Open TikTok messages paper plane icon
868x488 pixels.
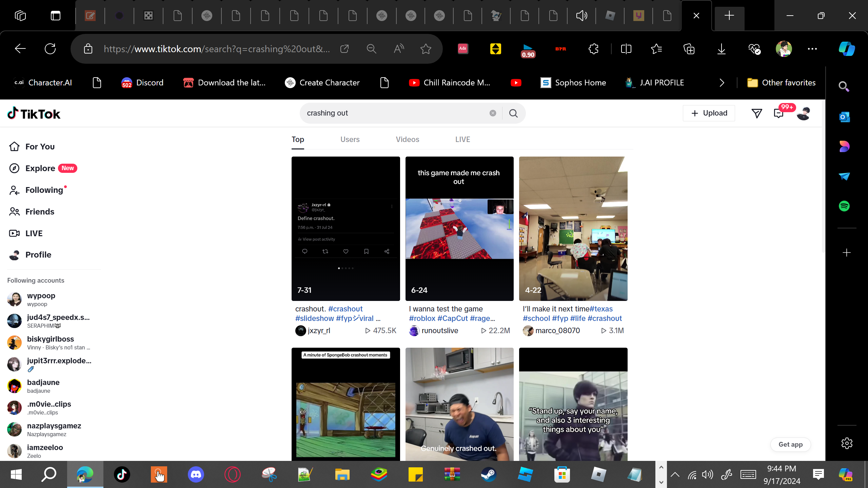tap(757, 113)
